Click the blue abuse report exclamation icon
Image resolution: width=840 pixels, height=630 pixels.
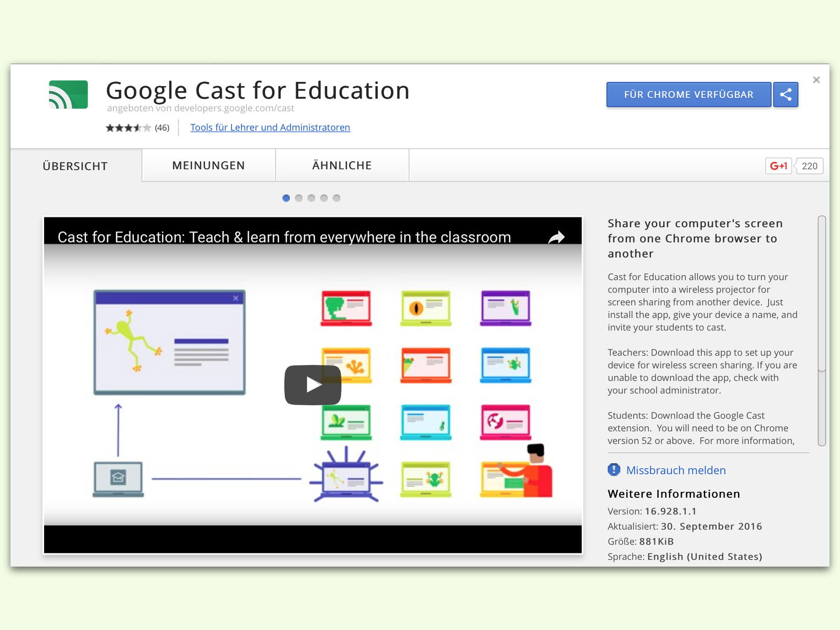pyautogui.click(x=614, y=470)
